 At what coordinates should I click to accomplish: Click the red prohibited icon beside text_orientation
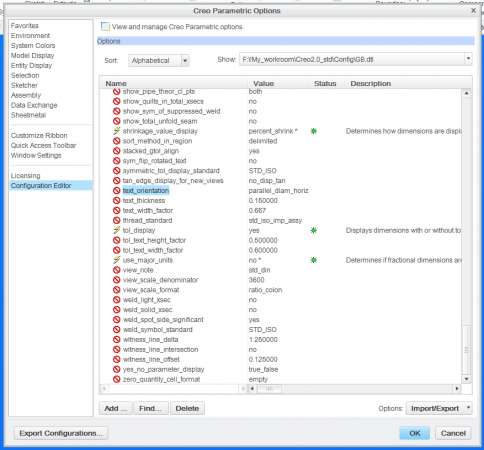116,191
